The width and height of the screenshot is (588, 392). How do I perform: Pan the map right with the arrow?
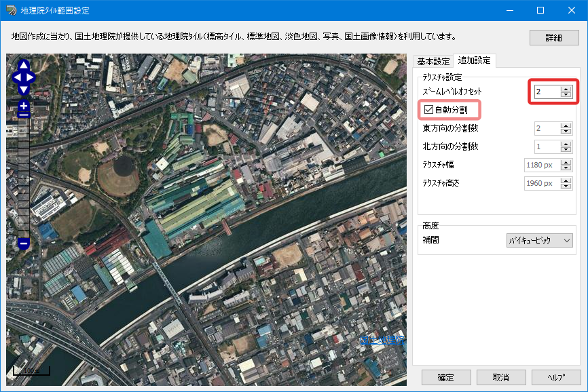tap(31, 77)
